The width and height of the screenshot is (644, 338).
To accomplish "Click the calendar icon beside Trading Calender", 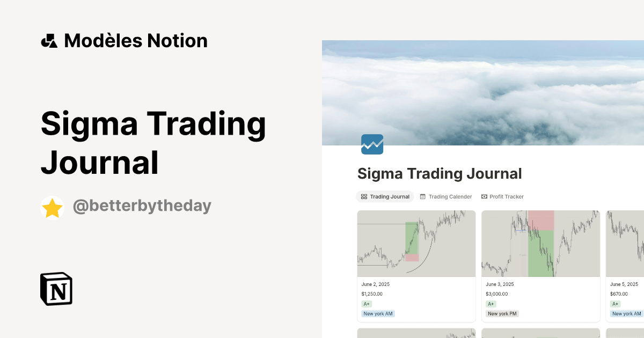I will pos(423,196).
